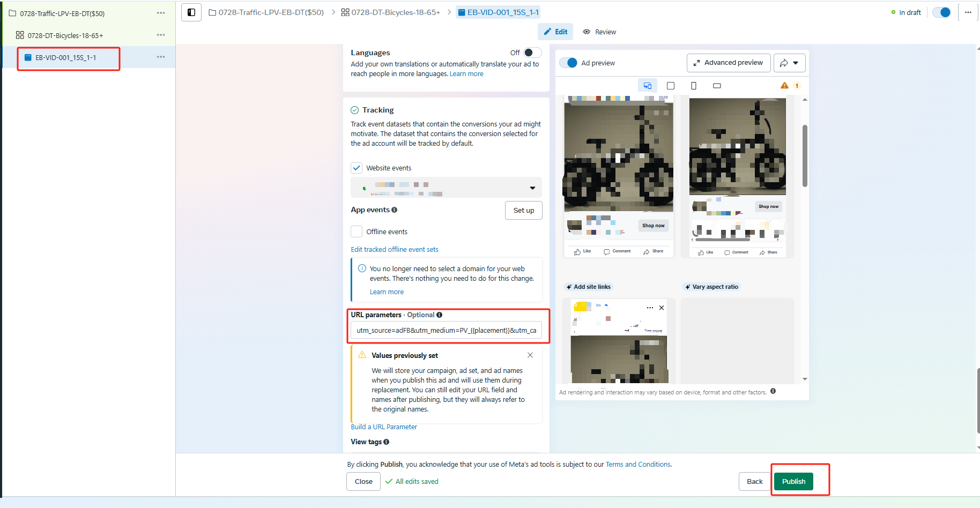Turn on the Languages toggle
Screen dimensions: 980x508
532,53
